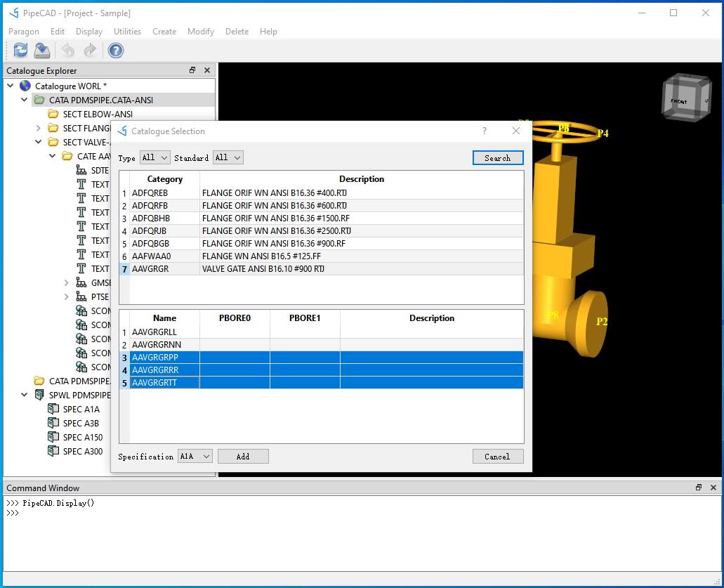724x588 pixels.
Task: Open the Type dropdown
Action: click(155, 157)
